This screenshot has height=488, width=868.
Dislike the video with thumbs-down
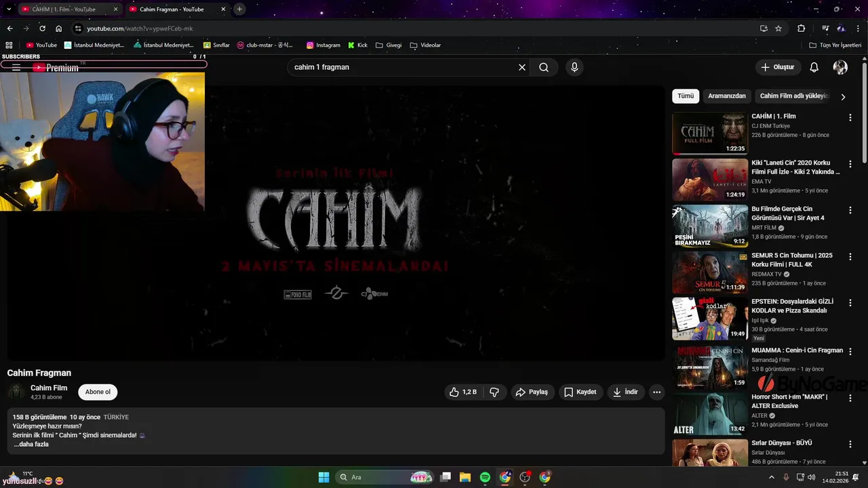coord(494,392)
